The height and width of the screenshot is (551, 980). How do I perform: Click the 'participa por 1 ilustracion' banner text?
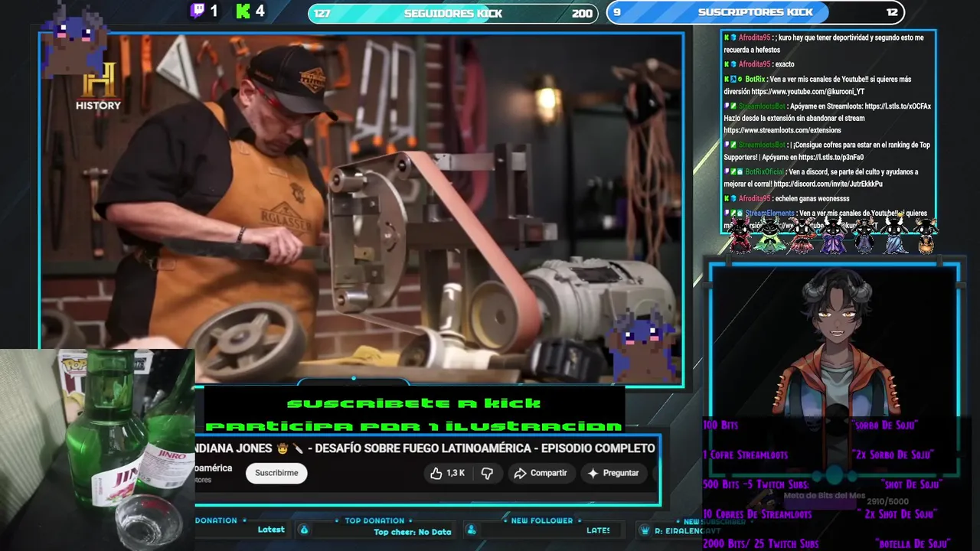(x=413, y=426)
